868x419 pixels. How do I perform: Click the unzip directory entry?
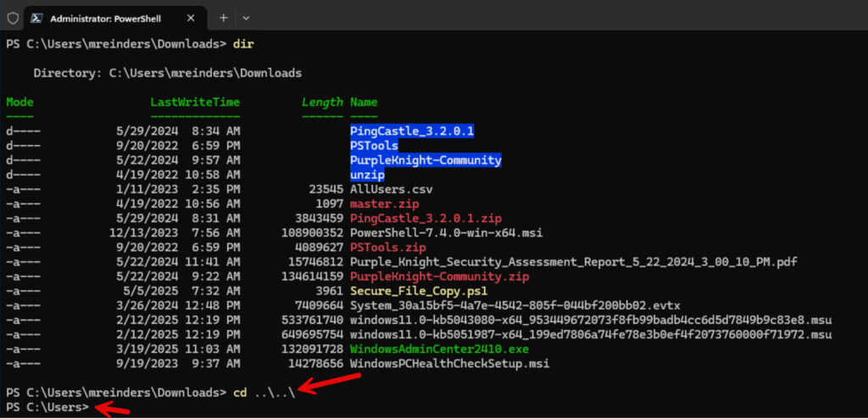coord(367,175)
